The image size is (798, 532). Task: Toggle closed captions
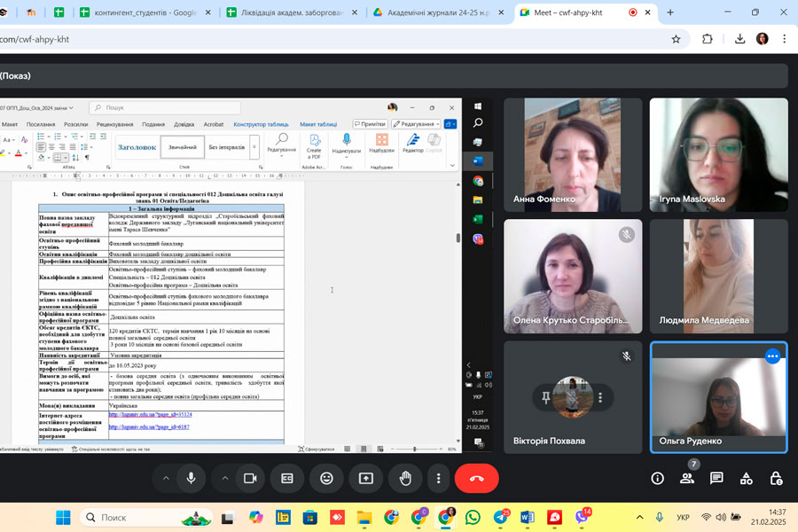tap(287, 479)
